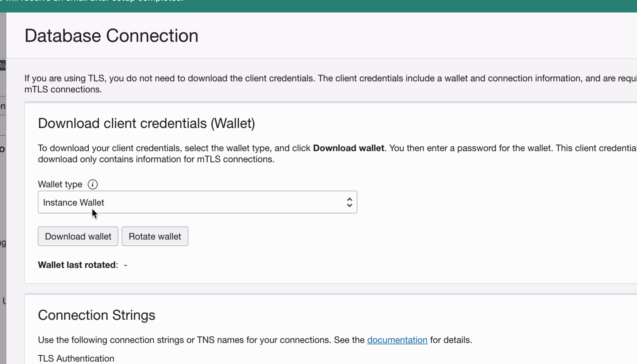
Task: Select the TLS Authentication label
Action: coord(76,358)
